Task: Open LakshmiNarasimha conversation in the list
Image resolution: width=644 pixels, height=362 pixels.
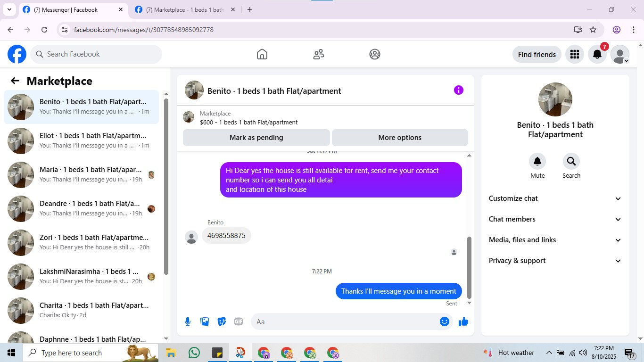Action: (x=82, y=277)
